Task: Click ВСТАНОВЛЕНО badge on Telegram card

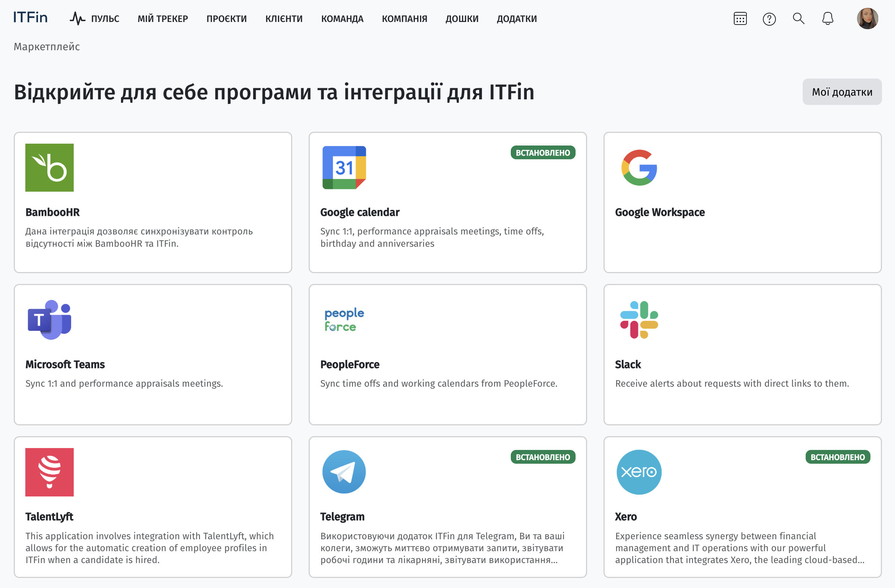Action: 543,457
